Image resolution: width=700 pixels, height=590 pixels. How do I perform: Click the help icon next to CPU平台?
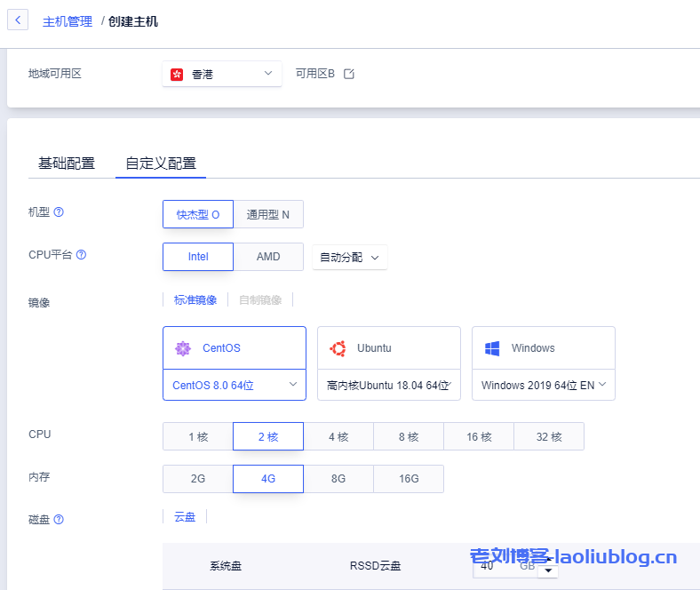(x=81, y=255)
